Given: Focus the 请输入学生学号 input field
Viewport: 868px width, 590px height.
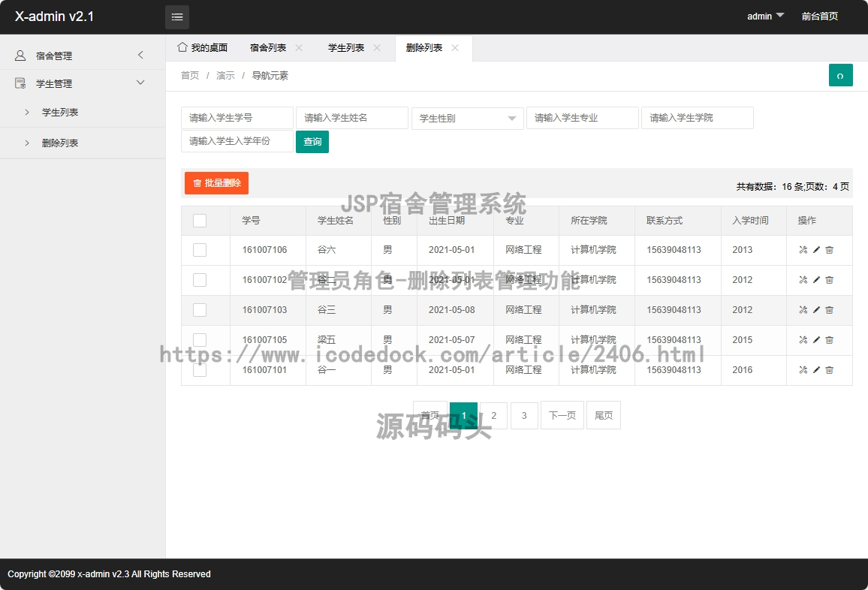Looking at the screenshot, I should tap(237, 118).
